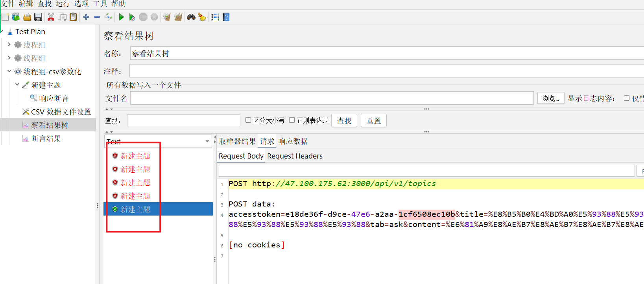The height and width of the screenshot is (284, 644).
Task: Click the New test plan icon
Action: 5,17
